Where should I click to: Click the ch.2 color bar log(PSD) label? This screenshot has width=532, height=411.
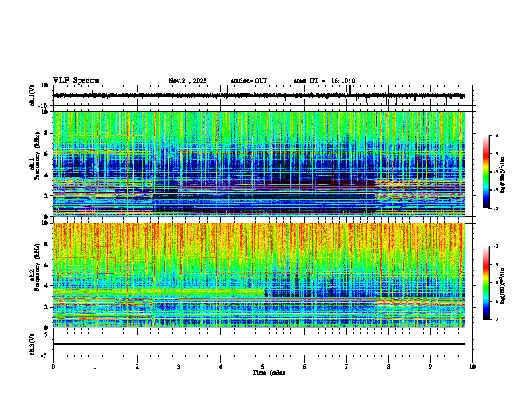[x=503, y=285]
